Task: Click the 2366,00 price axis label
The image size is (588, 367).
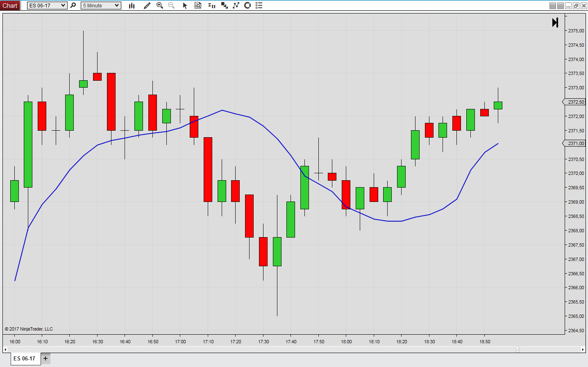Action: click(x=576, y=288)
